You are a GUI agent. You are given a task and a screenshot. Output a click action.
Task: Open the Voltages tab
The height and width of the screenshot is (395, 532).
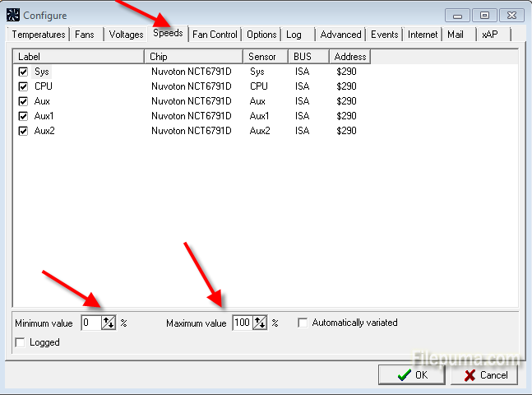(126, 35)
